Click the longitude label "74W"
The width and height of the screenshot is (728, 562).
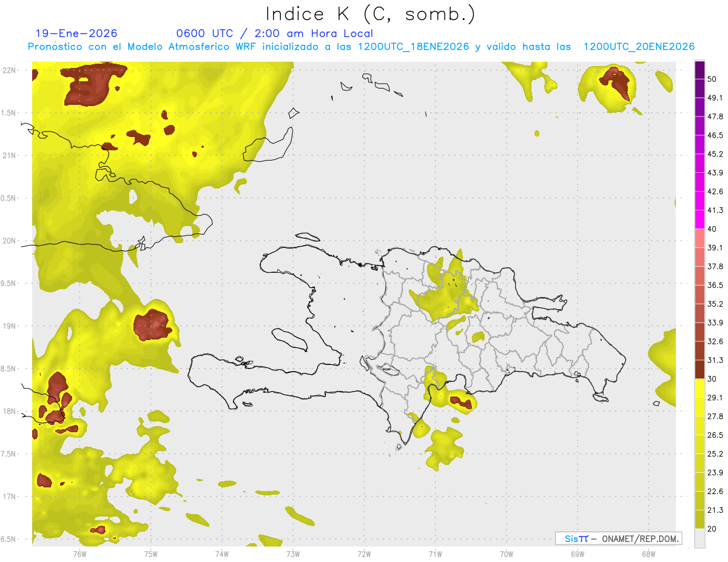click(221, 554)
